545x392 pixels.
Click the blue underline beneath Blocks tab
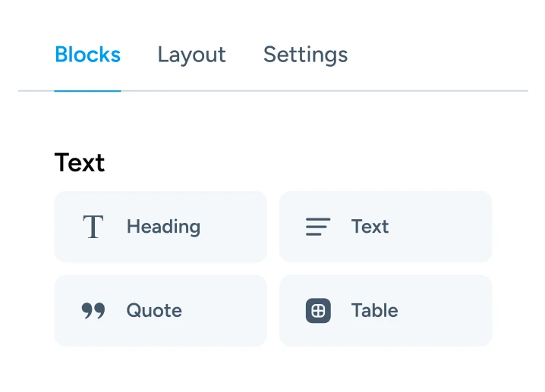point(87,91)
